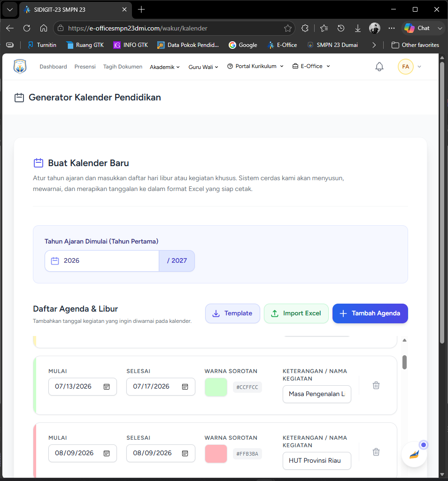Open the Other favorites folder
This screenshot has width=448, height=481.
pyautogui.click(x=415, y=45)
